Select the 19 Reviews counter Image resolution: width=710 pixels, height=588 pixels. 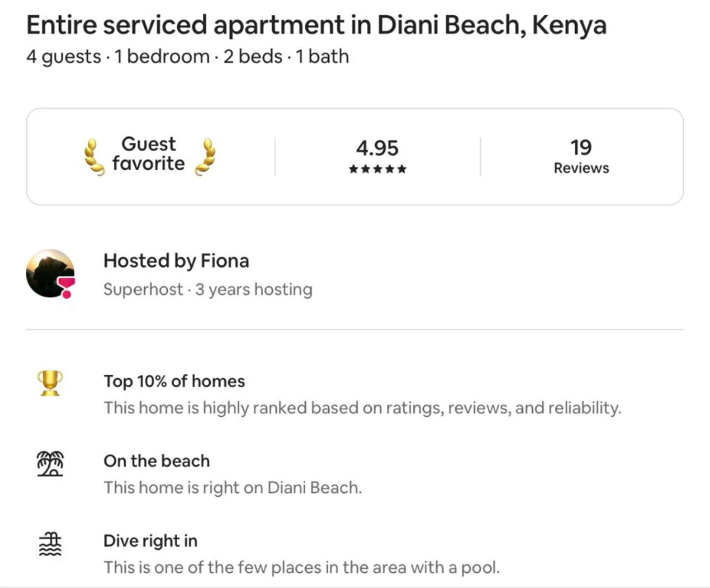tap(581, 156)
